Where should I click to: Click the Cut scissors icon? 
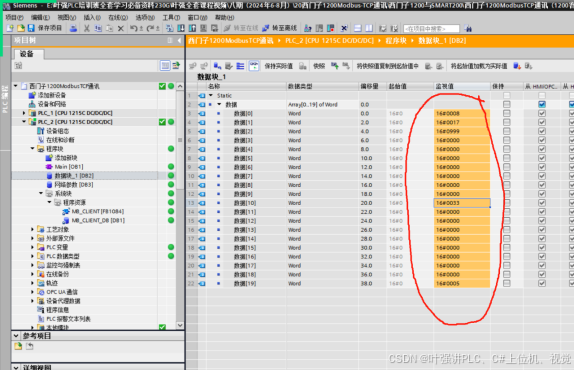pyautogui.click(x=87, y=28)
